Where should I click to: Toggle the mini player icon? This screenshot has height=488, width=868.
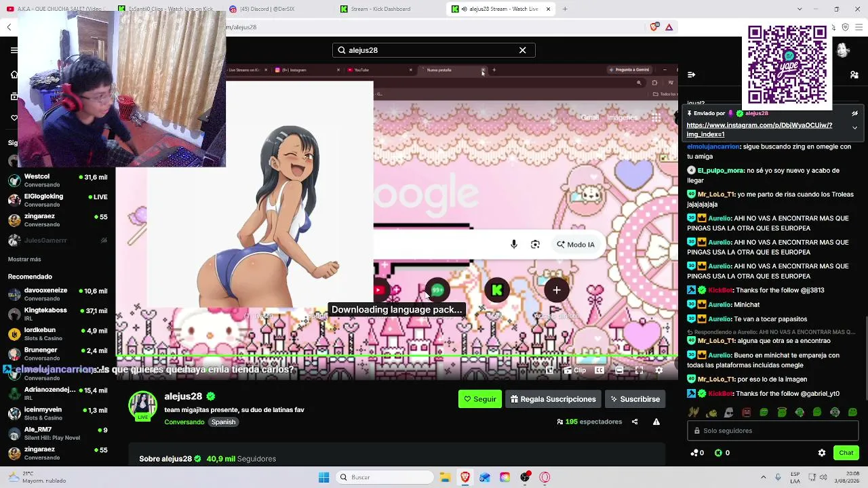tap(550, 370)
